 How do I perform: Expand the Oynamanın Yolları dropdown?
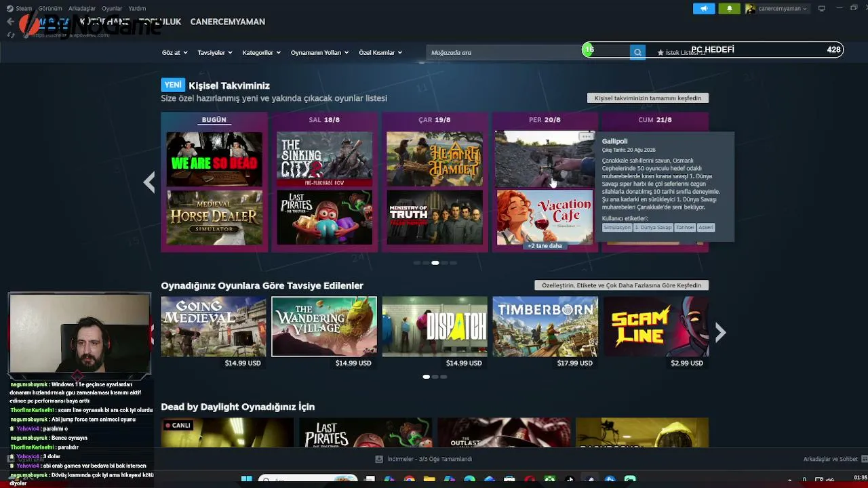pyautogui.click(x=319, y=52)
